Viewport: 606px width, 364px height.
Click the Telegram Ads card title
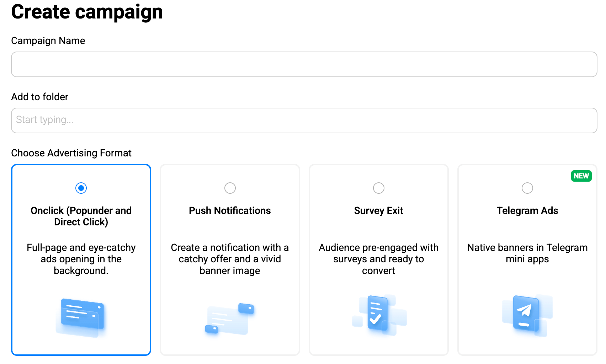527,211
